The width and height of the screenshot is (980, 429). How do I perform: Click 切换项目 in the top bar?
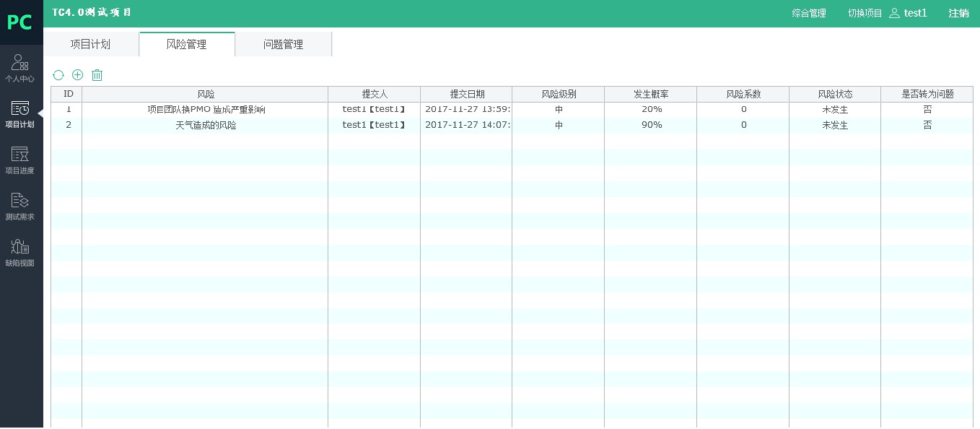865,13
